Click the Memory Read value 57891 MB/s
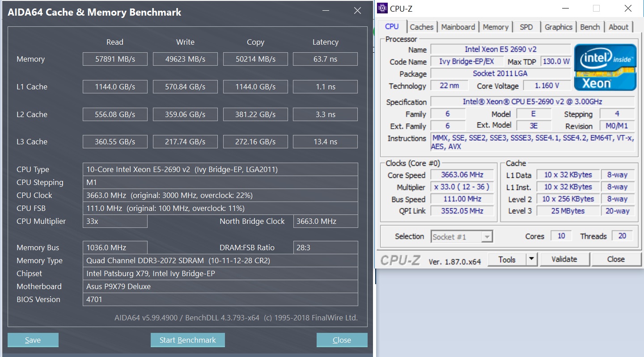Viewport: 644px width, 357px height. pos(115,59)
